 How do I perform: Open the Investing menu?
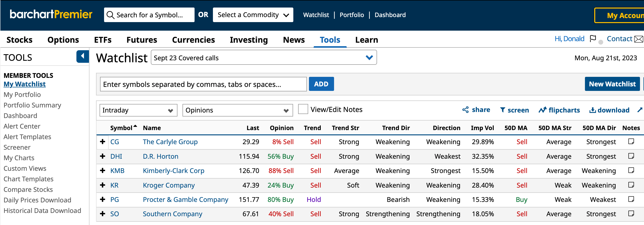pyautogui.click(x=249, y=40)
